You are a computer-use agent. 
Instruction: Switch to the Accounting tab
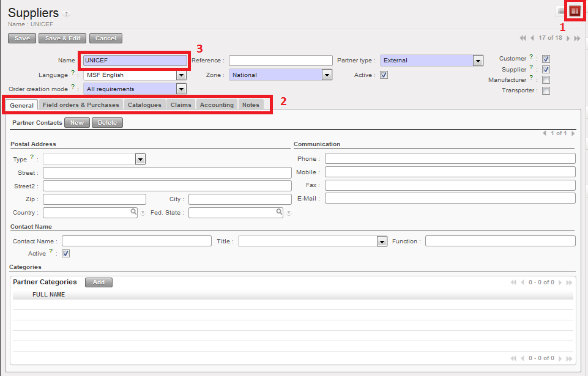[217, 105]
